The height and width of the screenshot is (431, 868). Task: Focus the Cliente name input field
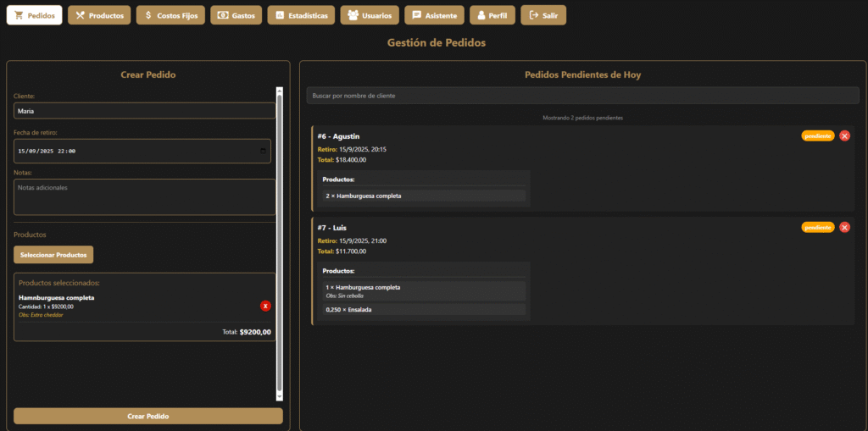(x=144, y=111)
